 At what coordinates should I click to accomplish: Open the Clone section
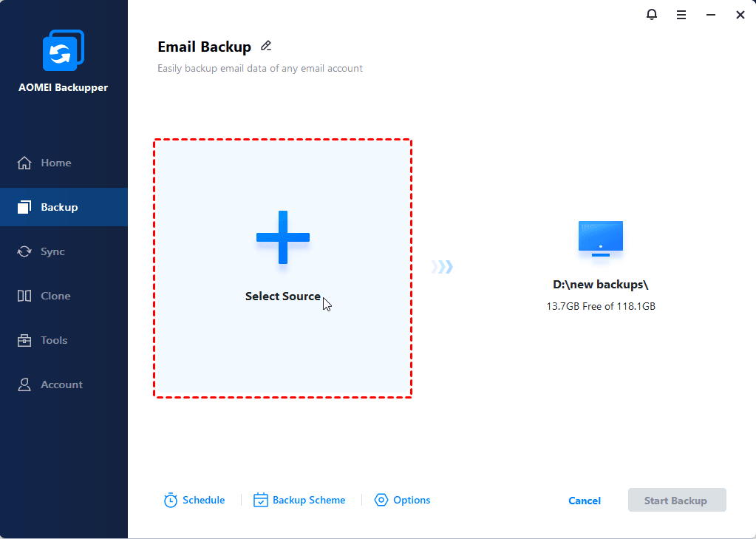click(x=57, y=295)
